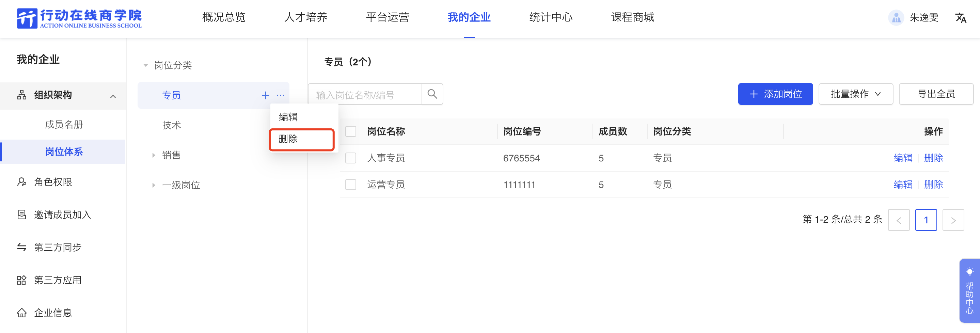980x333 pixels.
Task: Click the 企业信息 home icon
Action: 22,313
